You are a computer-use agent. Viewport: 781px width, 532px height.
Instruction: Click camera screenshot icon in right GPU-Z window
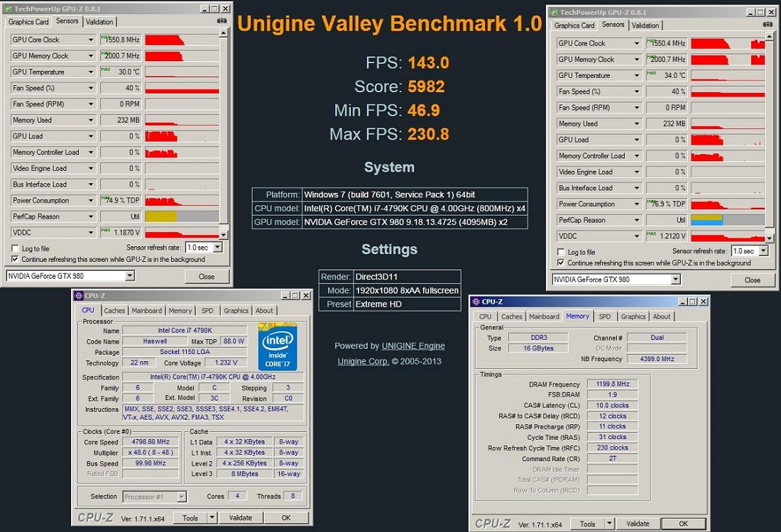[768, 24]
